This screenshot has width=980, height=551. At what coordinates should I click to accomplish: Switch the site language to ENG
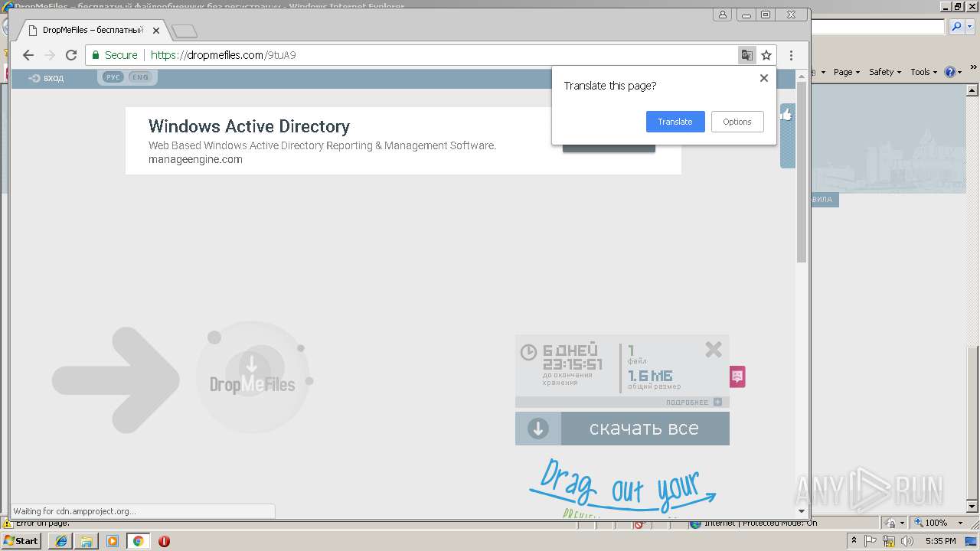pyautogui.click(x=140, y=77)
